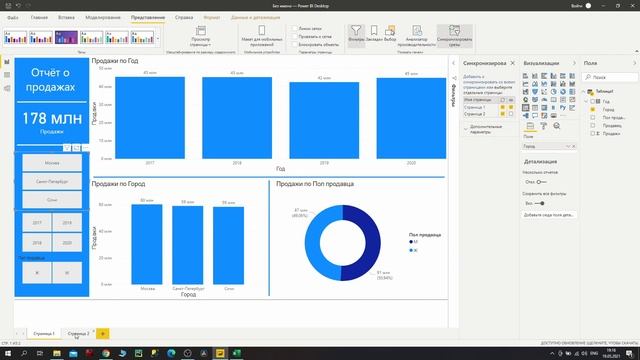
Task: Turn on Несколько отчетов toggle
Action: click(542, 182)
